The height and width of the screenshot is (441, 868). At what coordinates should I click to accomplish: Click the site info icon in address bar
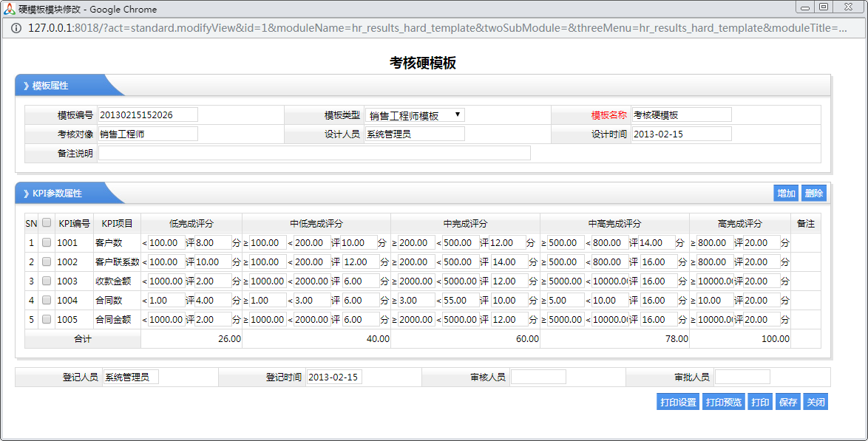15,28
